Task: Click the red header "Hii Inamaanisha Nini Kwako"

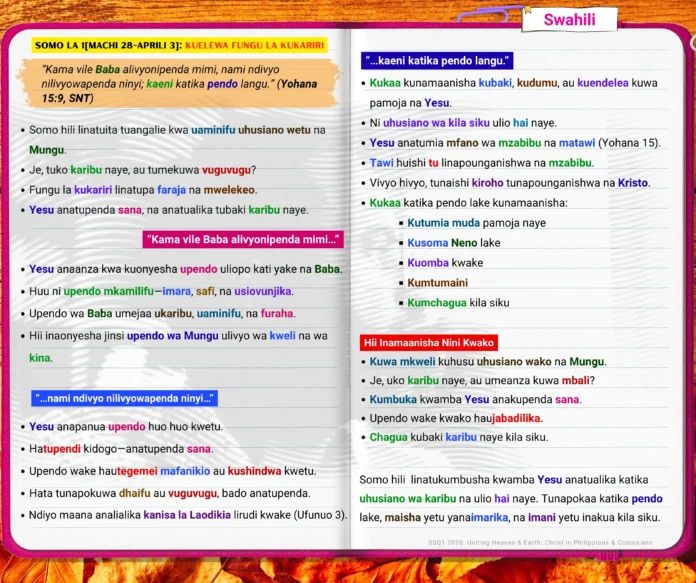Action: 429,343
